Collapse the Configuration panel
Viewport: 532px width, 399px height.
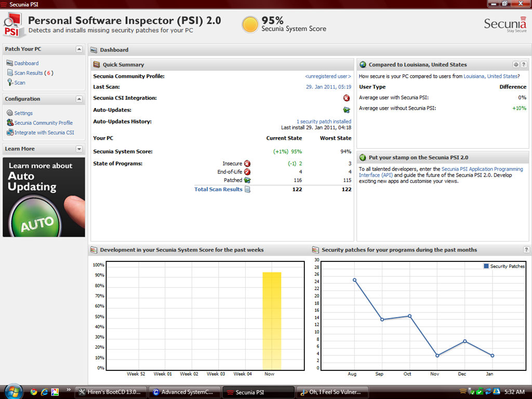click(x=79, y=99)
